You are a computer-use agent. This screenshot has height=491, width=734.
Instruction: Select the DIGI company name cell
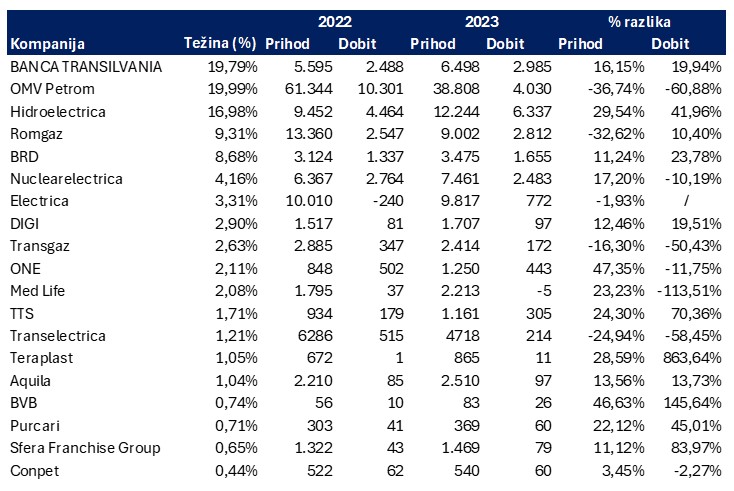click(x=25, y=225)
